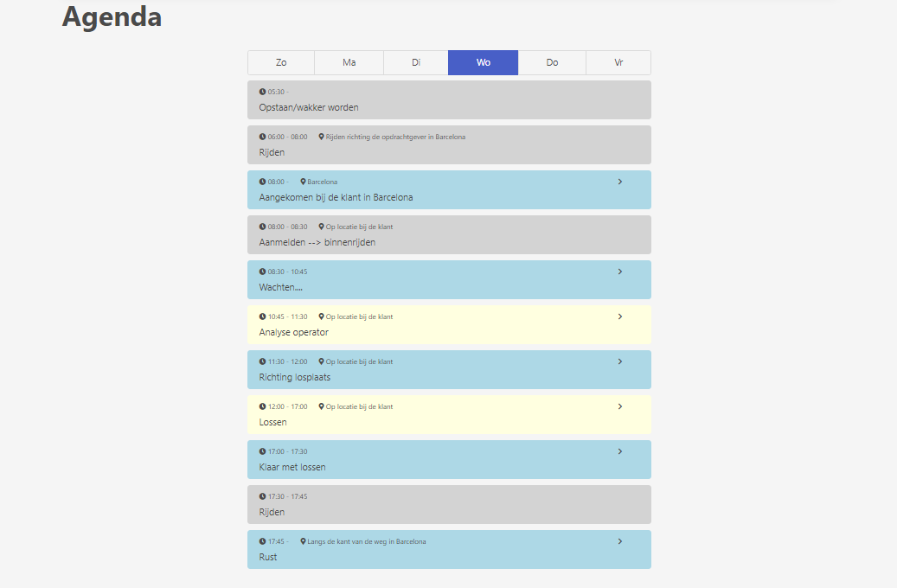Expand the Analyse operator chevron
Viewport: 897px width, 588px height.
coord(620,316)
